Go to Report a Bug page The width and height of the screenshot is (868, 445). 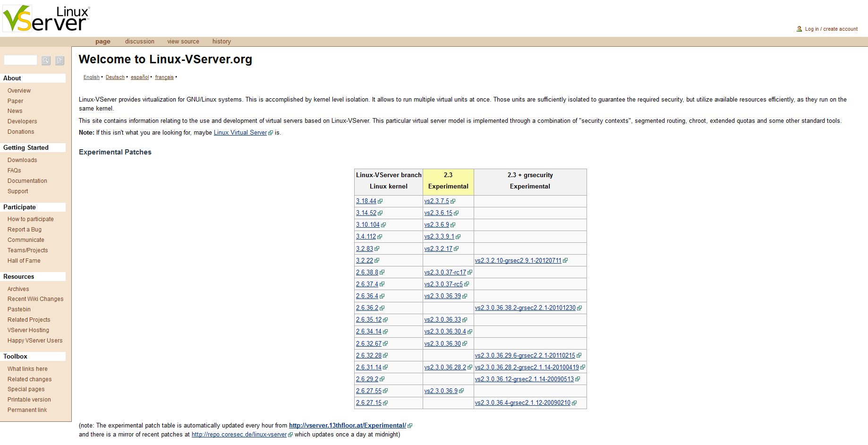[x=25, y=230]
